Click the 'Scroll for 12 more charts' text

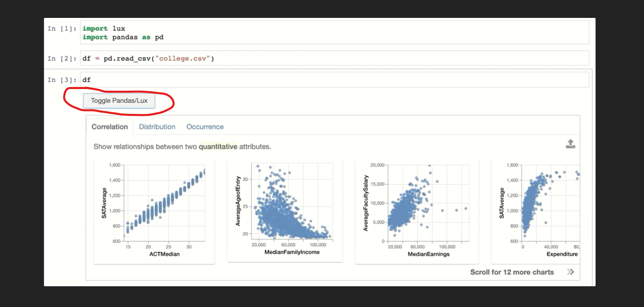pyautogui.click(x=512, y=272)
